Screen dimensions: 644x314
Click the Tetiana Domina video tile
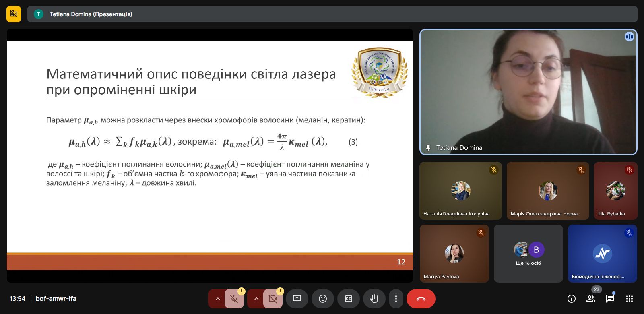[x=528, y=92]
